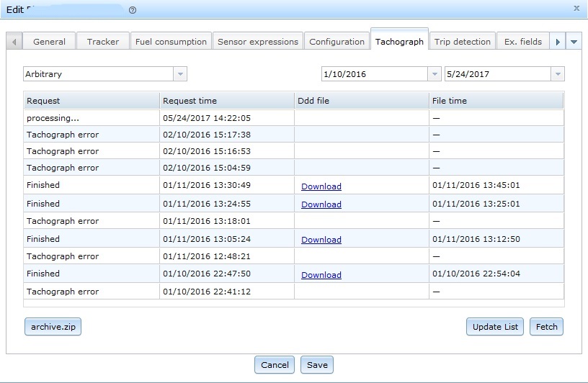
Task: Select request time 01/11/2016 13:18:01
Action: (x=207, y=221)
